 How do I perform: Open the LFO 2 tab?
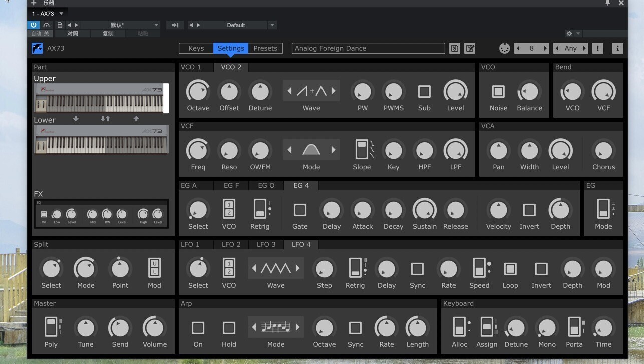[x=231, y=244]
